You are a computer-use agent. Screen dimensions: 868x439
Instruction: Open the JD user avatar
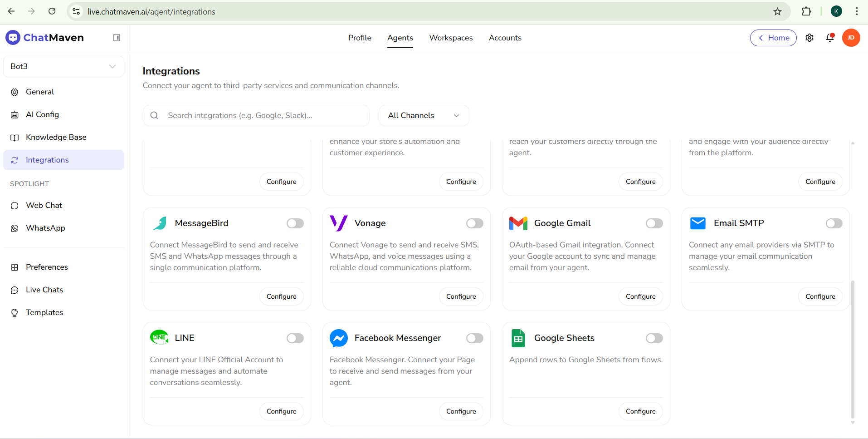point(851,38)
